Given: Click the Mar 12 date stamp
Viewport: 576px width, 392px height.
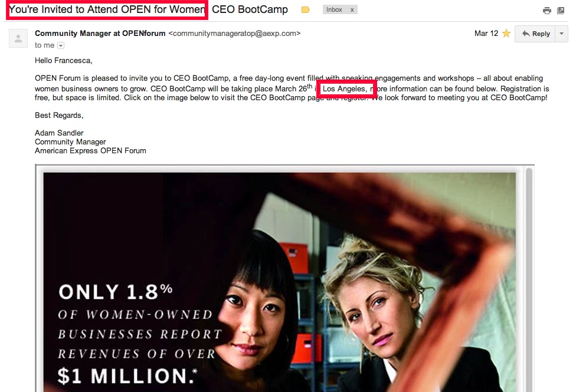Looking at the screenshot, I should point(486,34).
